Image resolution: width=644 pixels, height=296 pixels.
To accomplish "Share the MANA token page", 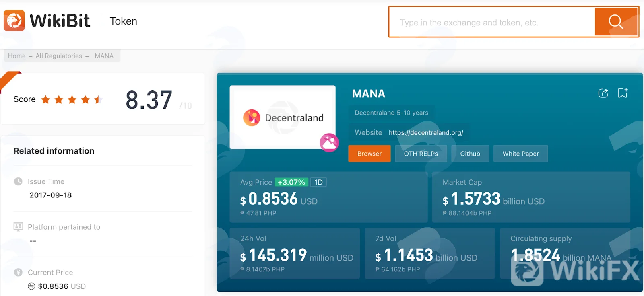I will click(603, 93).
